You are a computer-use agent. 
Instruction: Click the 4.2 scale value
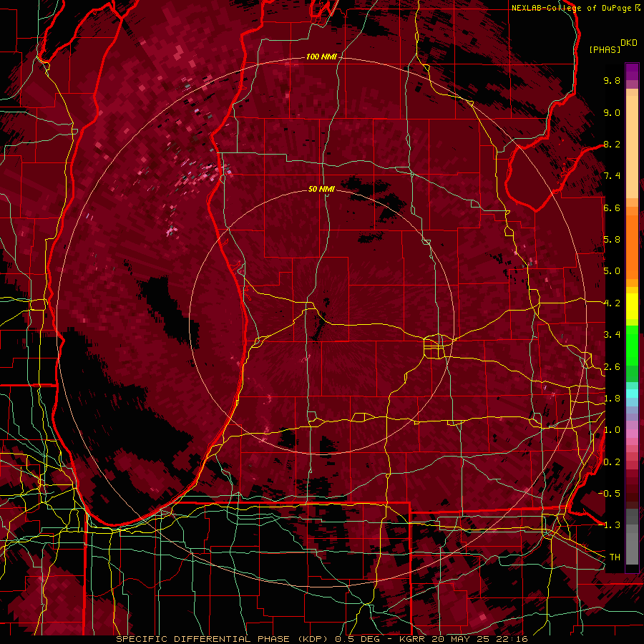[x=612, y=303]
